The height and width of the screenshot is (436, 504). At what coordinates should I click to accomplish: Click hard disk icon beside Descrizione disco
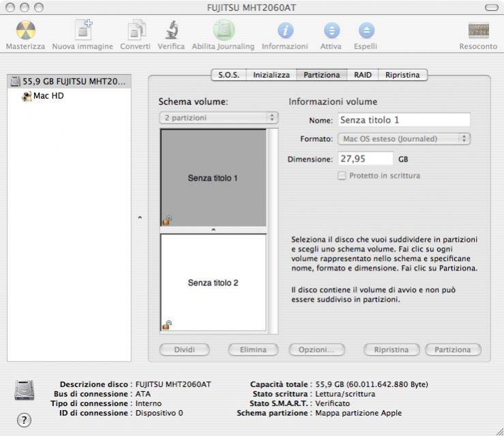(25, 390)
